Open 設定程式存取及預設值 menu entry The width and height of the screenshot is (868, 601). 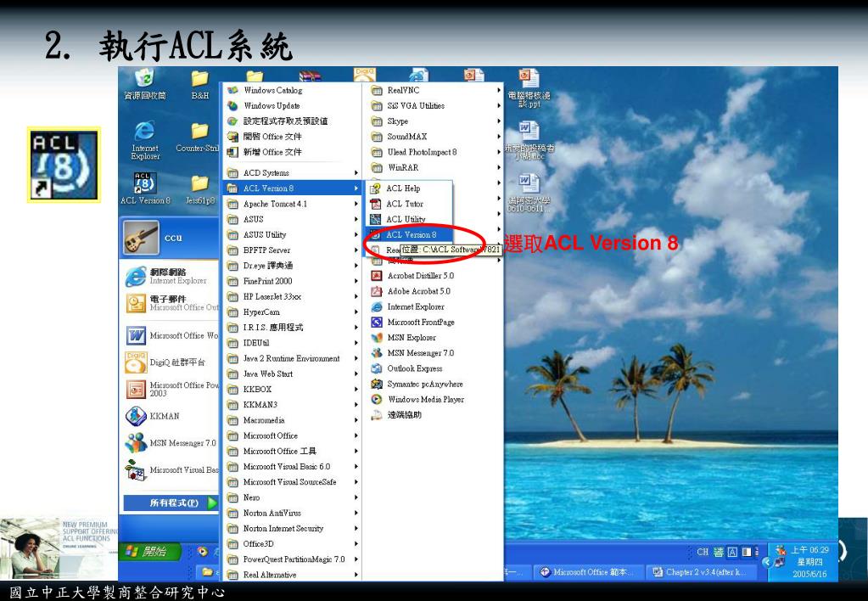coord(292,121)
